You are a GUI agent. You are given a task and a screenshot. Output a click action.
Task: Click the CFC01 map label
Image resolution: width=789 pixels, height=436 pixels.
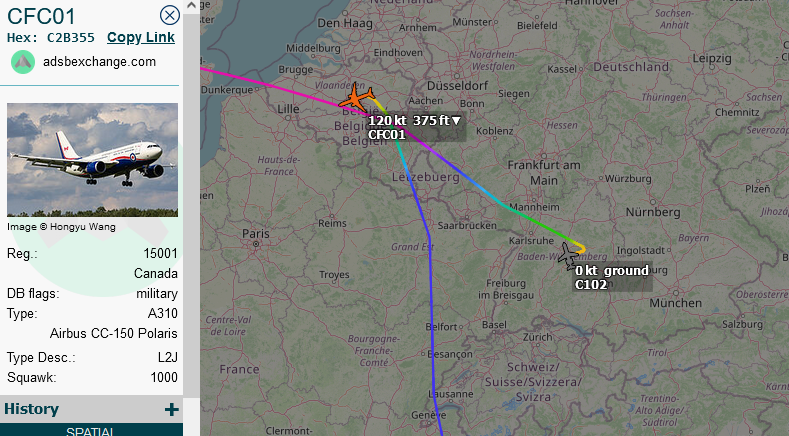click(386, 134)
